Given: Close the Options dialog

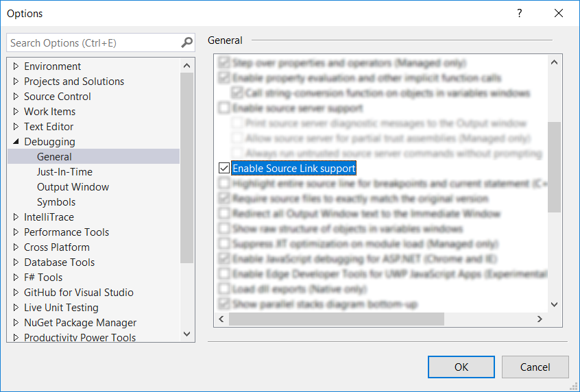Looking at the screenshot, I should pos(559,13).
